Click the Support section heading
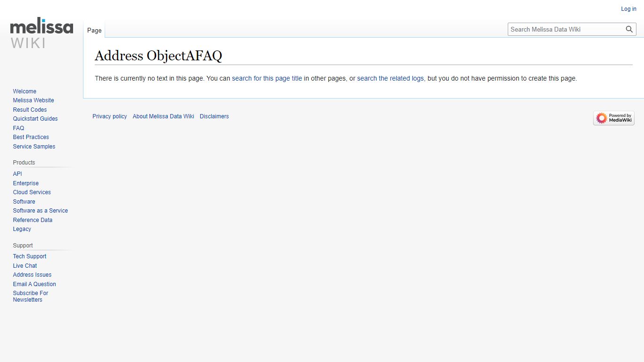 (23, 246)
